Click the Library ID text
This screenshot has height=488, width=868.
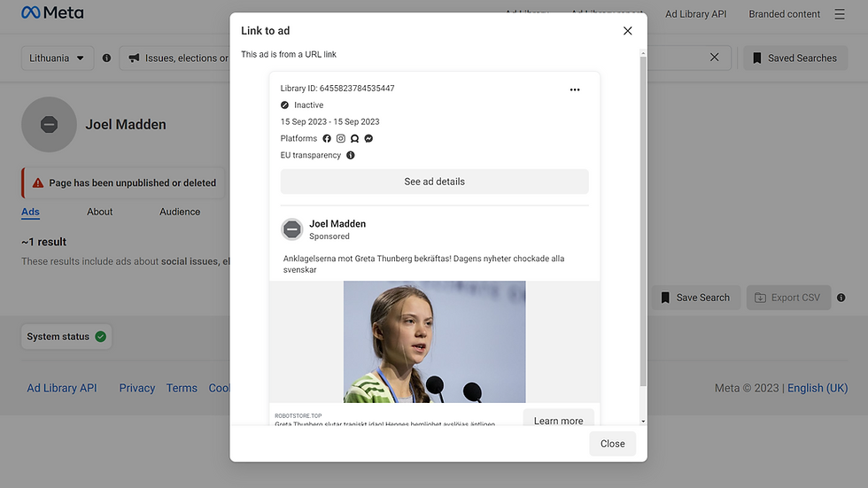click(337, 89)
